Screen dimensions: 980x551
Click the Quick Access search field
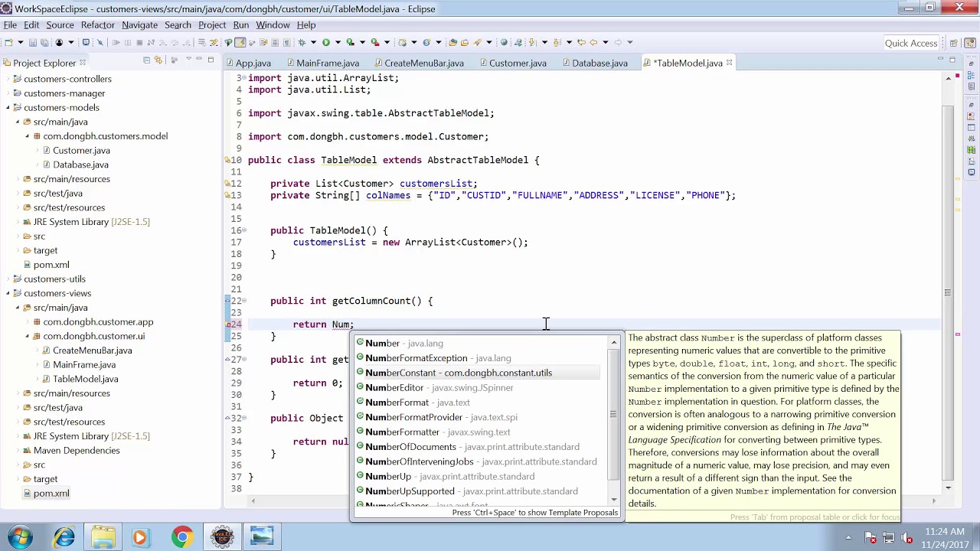click(911, 43)
